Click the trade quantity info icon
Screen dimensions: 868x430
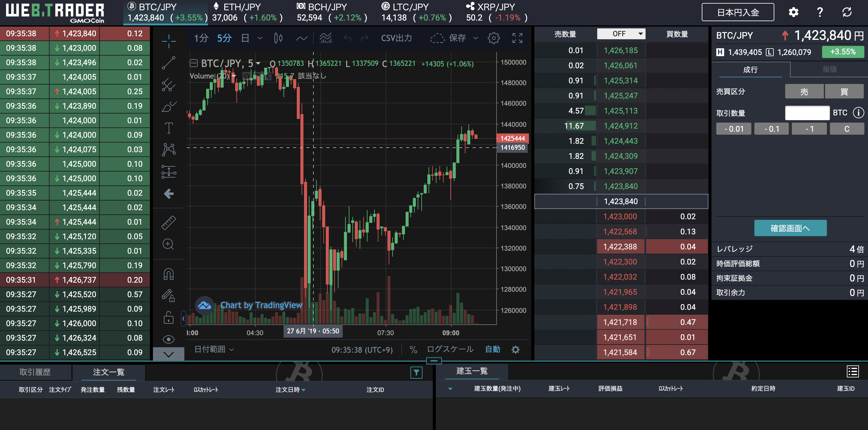[858, 113]
